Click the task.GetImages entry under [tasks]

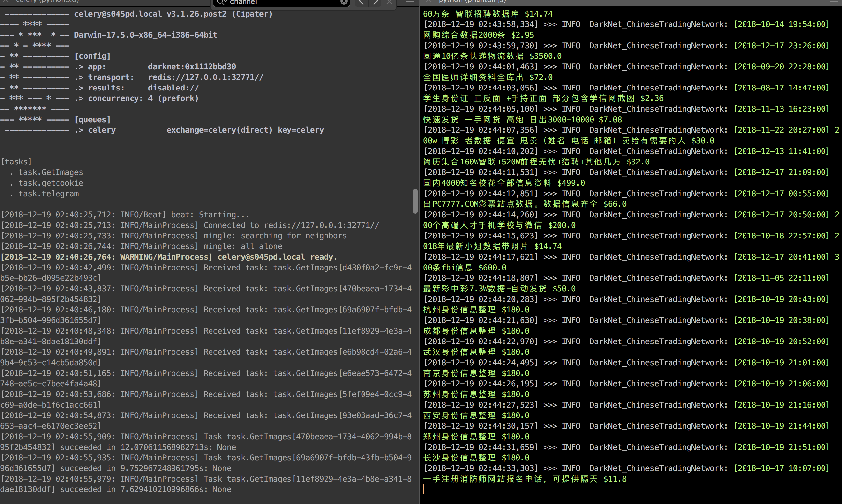(51, 172)
